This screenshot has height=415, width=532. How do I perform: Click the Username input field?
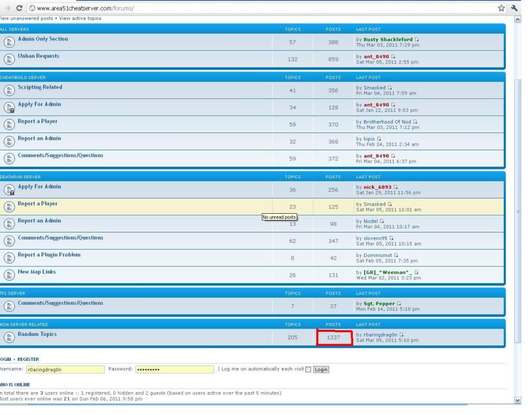(65, 370)
